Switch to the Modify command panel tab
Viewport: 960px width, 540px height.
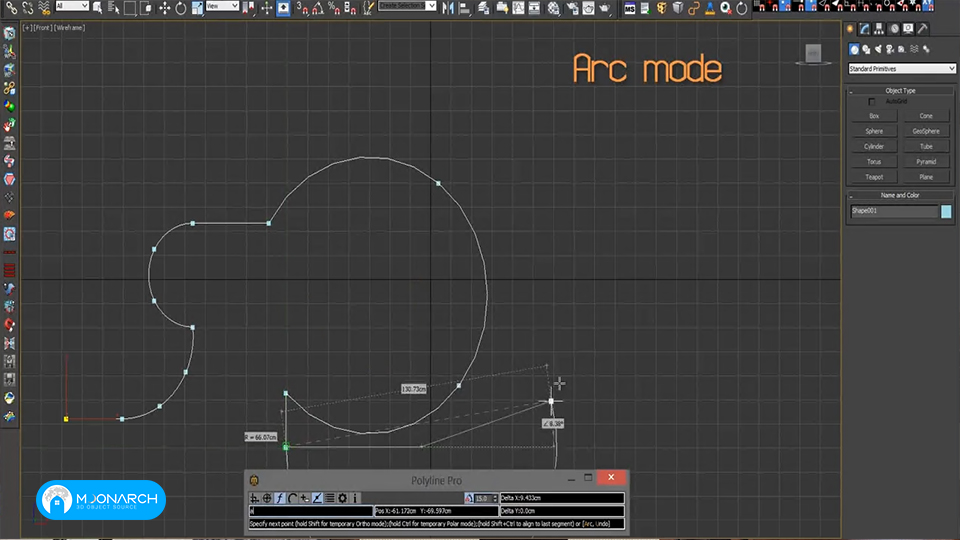point(864,29)
